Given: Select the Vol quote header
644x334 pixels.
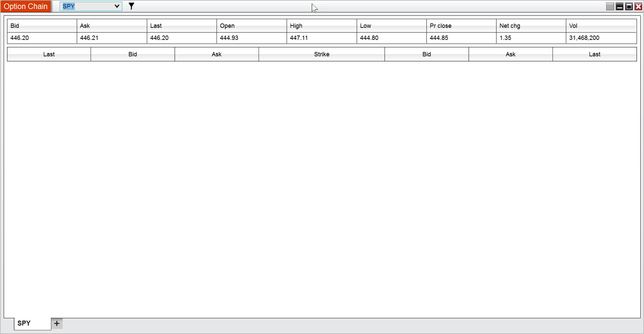Looking at the screenshot, I should point(601,26).
